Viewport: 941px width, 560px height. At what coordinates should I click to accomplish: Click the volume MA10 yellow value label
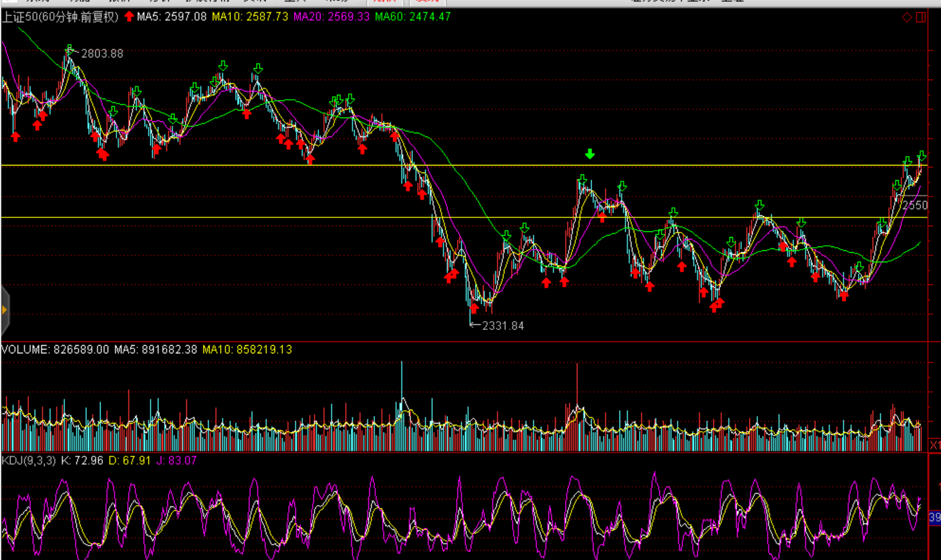(x=247, y=350)
